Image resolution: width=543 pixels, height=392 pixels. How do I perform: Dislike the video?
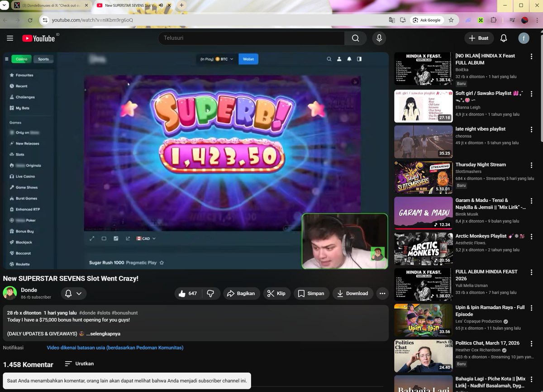[x=211, y=293]
